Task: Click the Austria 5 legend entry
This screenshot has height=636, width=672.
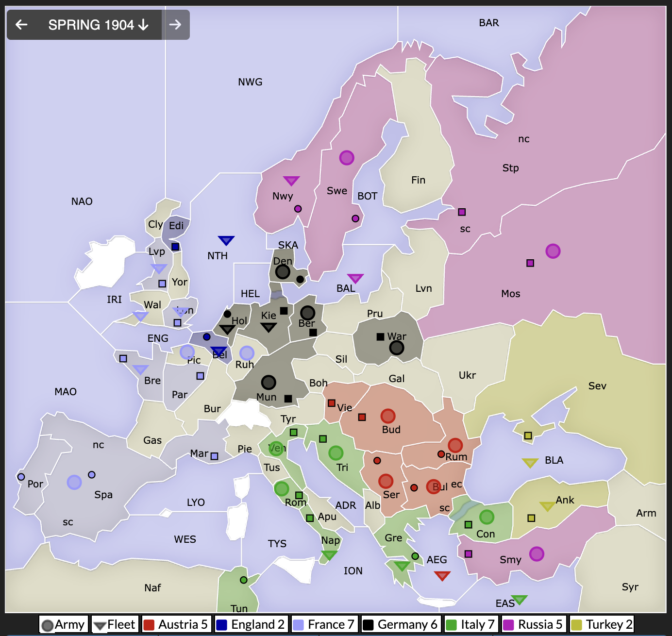Action: tap(176, 624)
